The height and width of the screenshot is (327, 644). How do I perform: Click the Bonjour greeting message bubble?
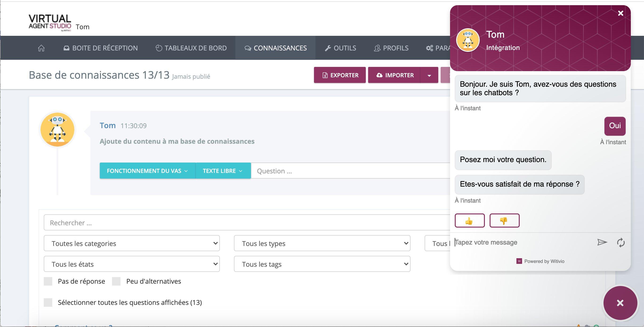point(540,88)
